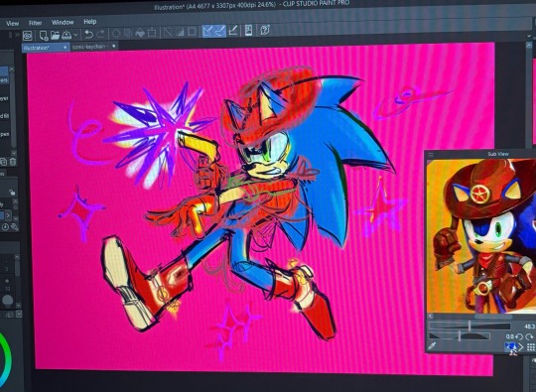Image resolution: width=536 pixels, height=392 pixels.
Task: Click the Sub View cowboy Sonic reference image
Action: (481, 236)
